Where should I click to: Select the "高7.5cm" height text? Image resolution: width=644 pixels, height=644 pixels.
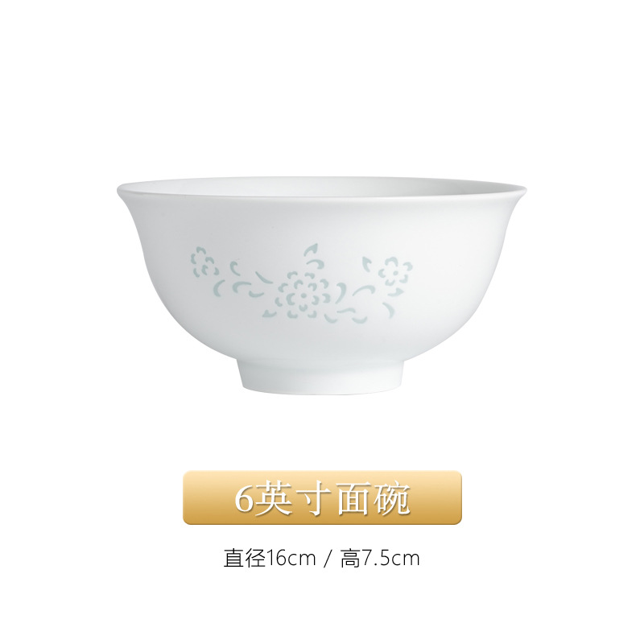[x=380, y=559]
